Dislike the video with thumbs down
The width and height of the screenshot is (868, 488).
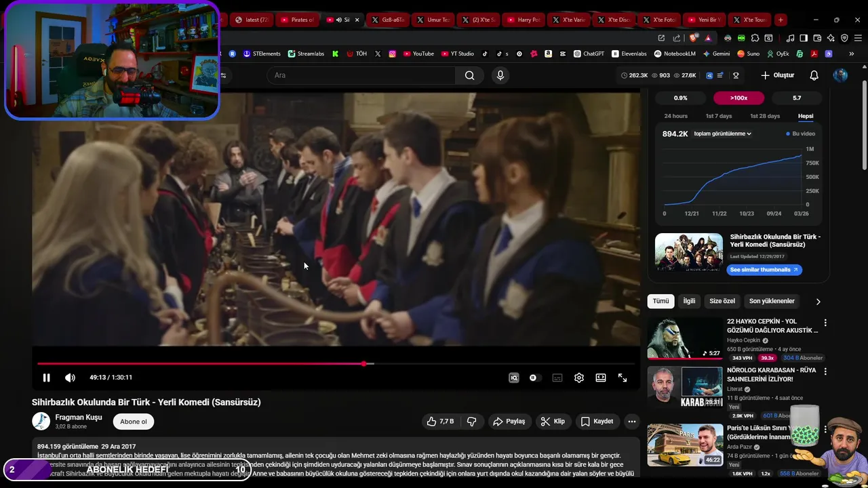click(471, 422)
